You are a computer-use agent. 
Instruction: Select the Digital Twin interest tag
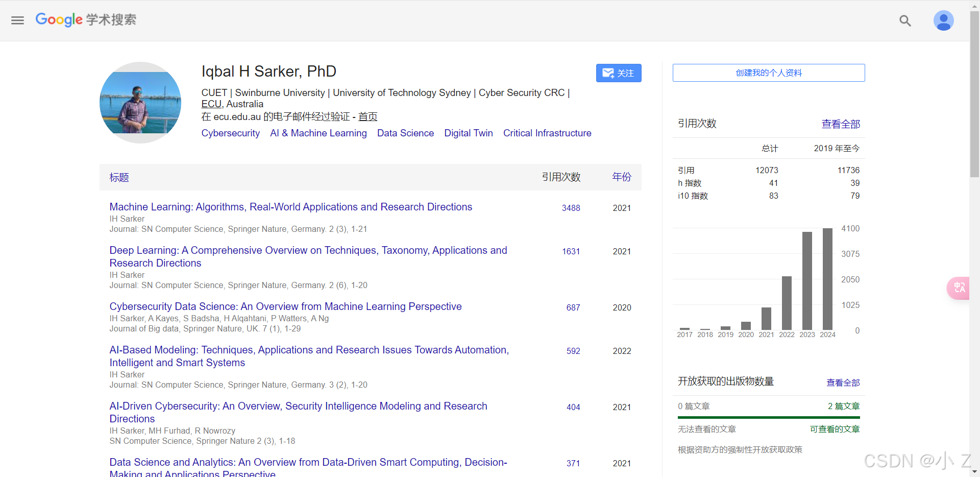(x=469, y=133)
